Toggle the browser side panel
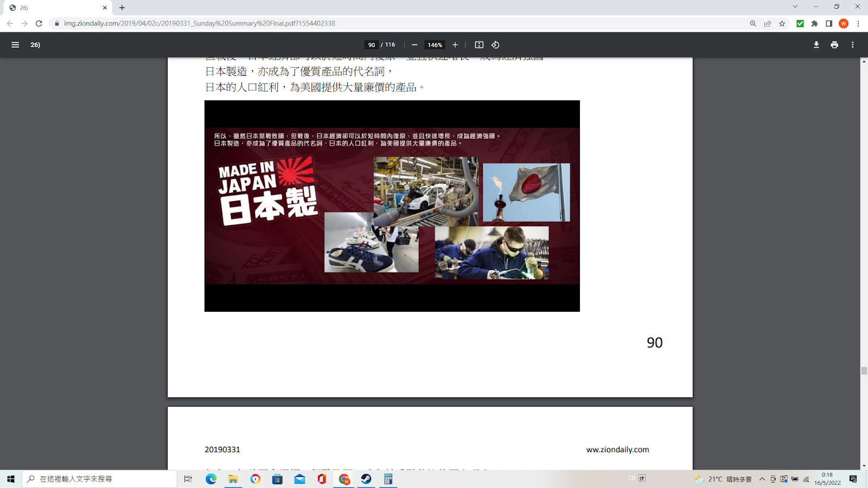 829,23
